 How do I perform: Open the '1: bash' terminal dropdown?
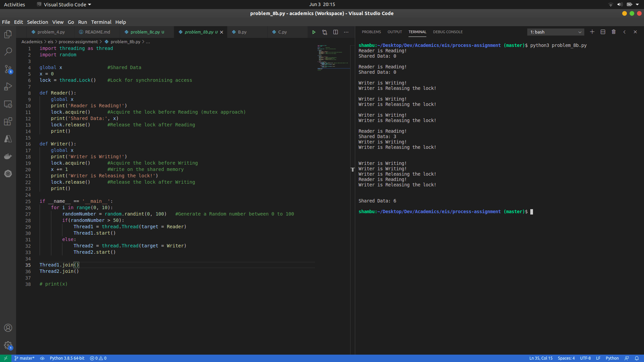click(555, 32)
